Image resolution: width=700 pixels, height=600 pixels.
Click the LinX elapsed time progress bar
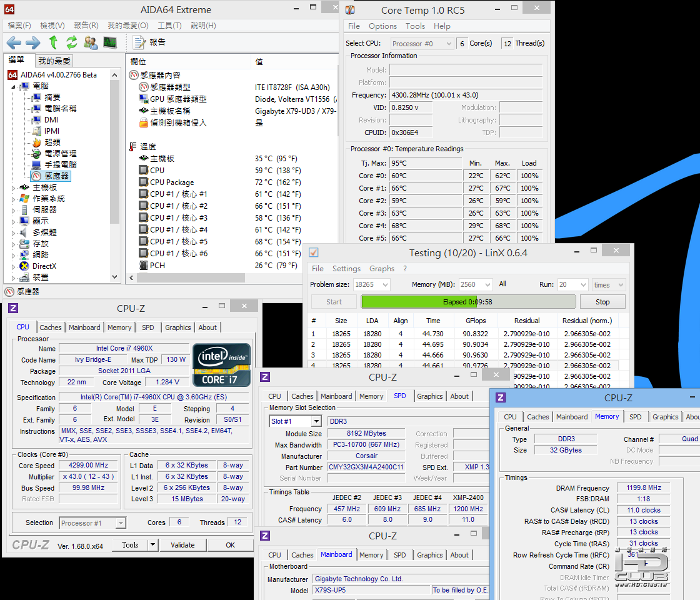[467, 302]
